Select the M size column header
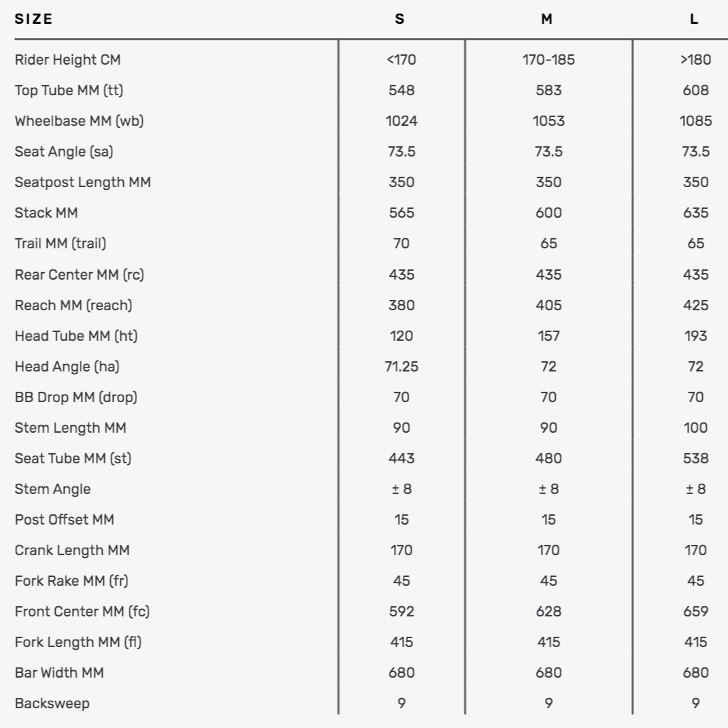Viewport: 728px width, 728px height. (548, 19)
